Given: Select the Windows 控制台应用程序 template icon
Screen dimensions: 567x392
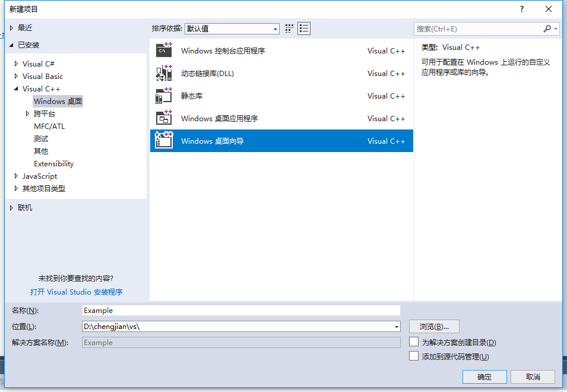Looking at the screenshot, I should point(164,50).
